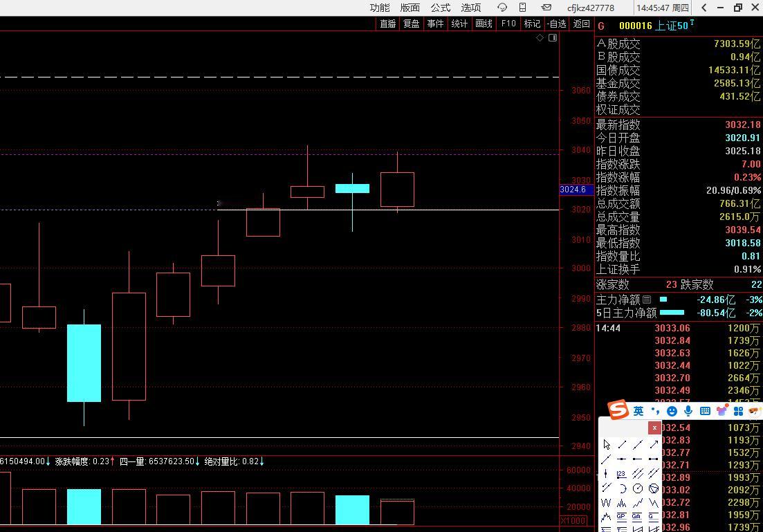Open Sogou toolbox grid icon
Viewport: 763px width, 532px height.
point(738,412)
